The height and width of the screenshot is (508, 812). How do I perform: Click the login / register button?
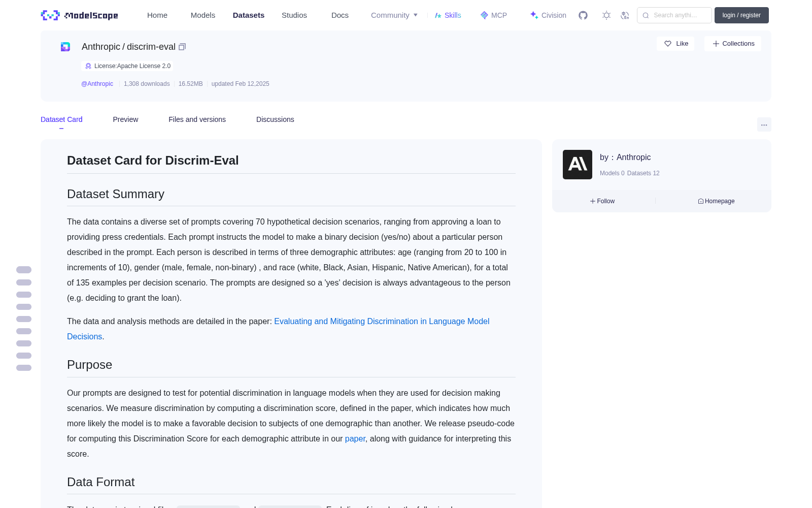(741, 15)
